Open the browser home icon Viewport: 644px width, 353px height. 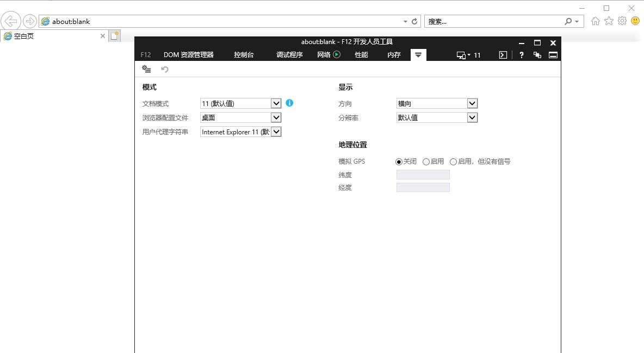point(596,21)
